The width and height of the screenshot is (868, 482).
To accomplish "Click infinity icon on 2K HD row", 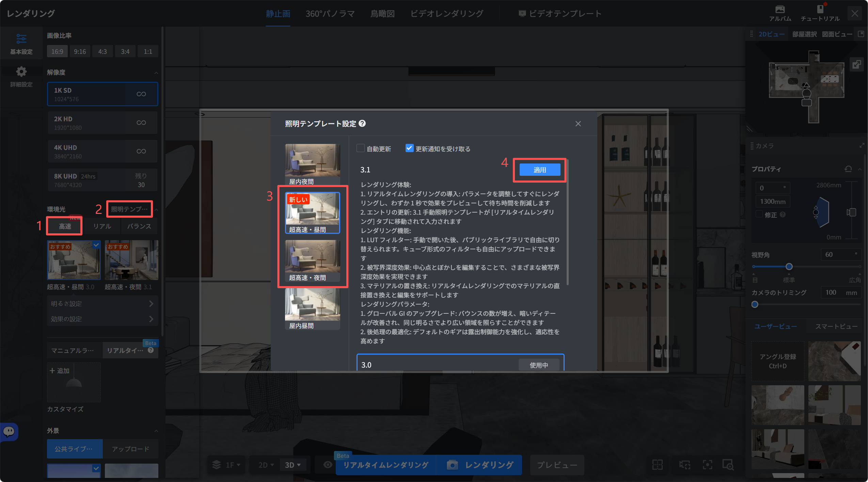I will 141,123.
